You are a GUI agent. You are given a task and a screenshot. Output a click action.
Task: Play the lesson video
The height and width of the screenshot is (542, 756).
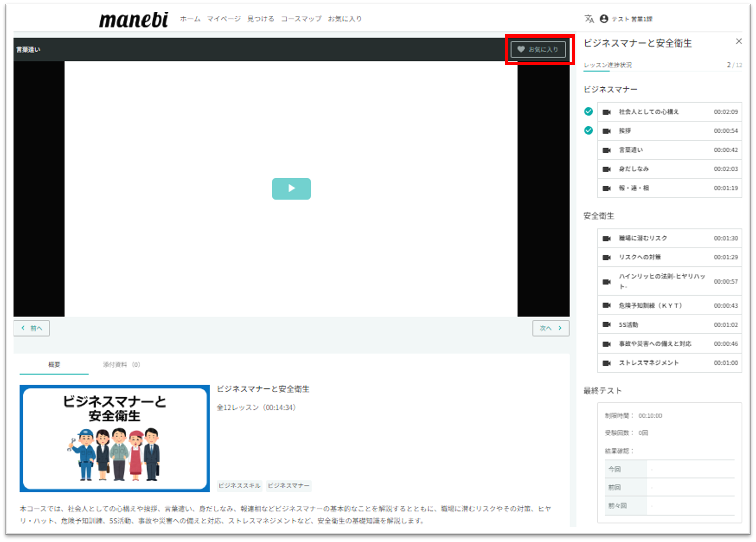(291, 189)
